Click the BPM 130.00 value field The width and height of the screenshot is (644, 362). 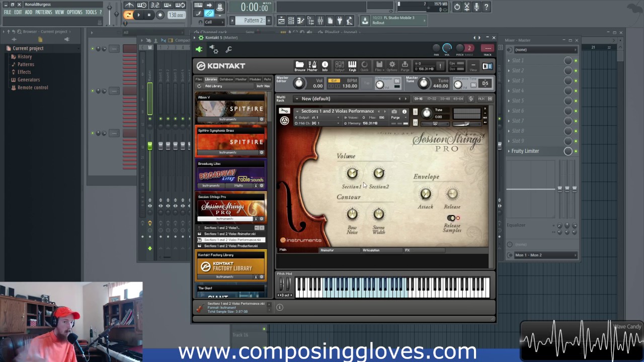350,86
